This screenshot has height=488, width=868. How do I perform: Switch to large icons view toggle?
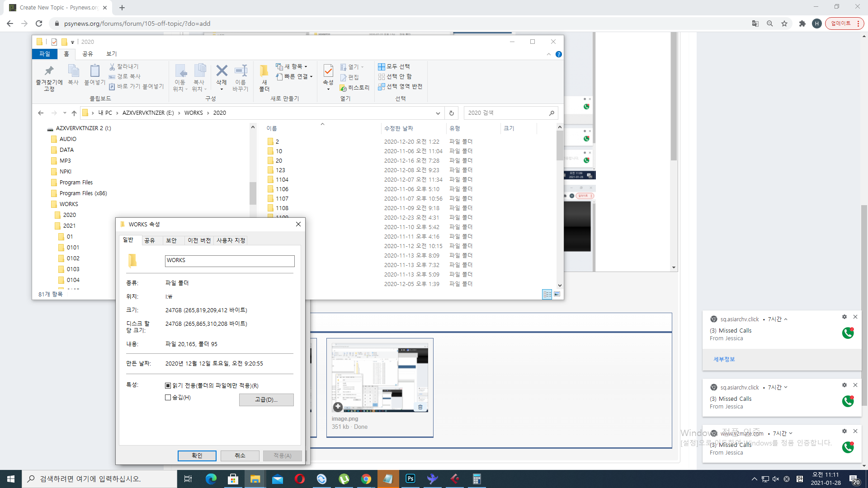click(x=557, y=294)
